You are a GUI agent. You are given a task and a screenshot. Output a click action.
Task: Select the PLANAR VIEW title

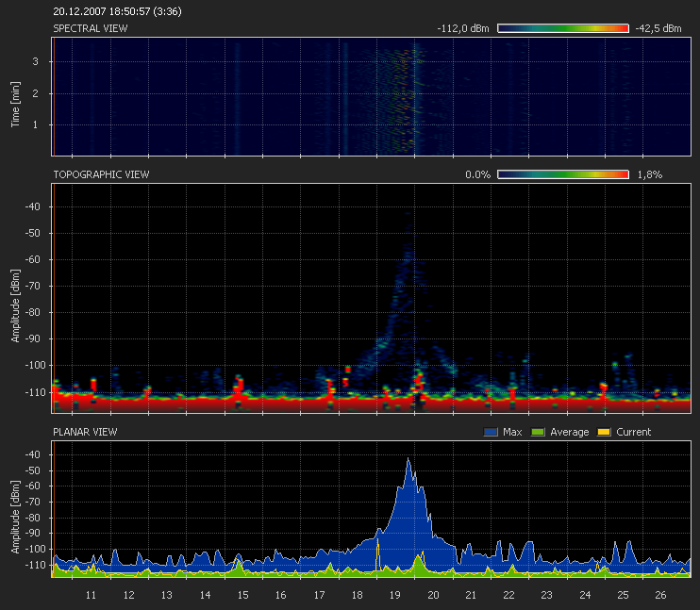(85, 432)
